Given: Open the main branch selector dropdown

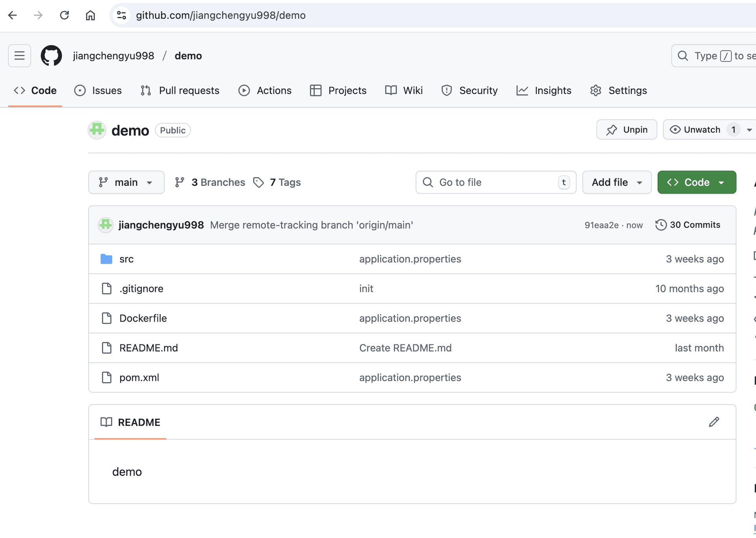Looking at the screenshot, I should 126,182.
